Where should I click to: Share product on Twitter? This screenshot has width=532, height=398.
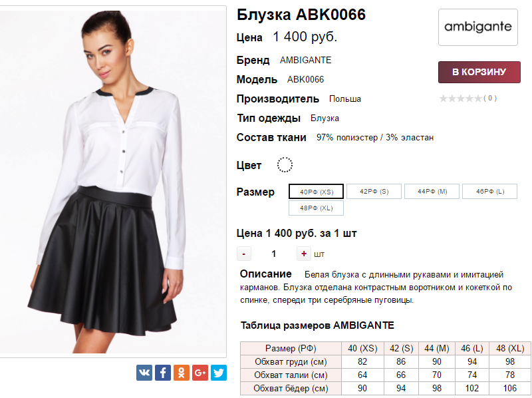tap(219, 373)
